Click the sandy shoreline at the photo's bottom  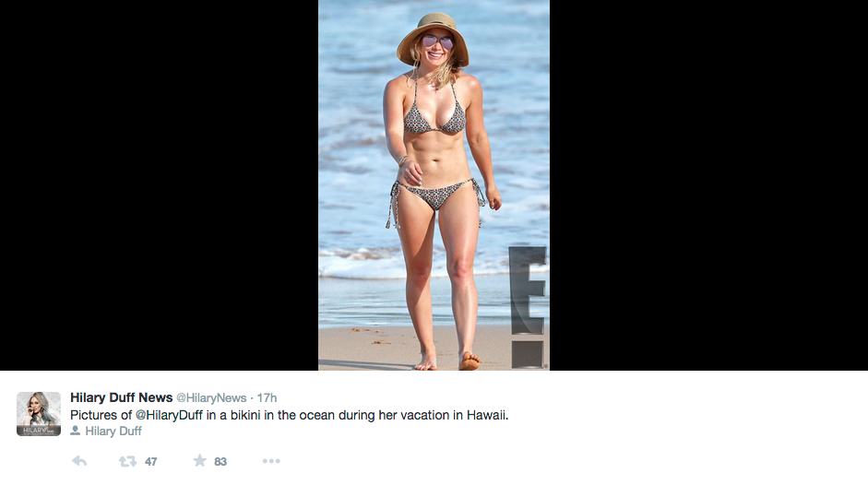369,350
